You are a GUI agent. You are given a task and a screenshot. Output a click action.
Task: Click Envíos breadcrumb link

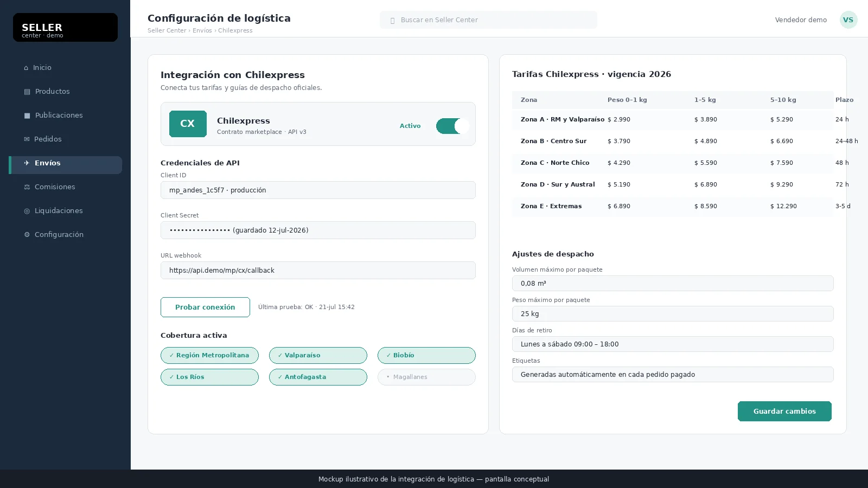[202, 30]
